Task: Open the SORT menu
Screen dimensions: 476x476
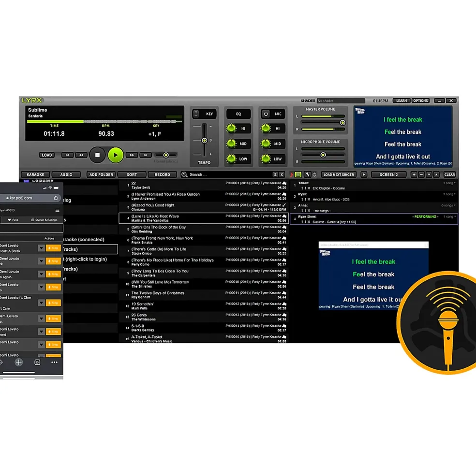Action: pyautogui.click(x=132, y=174)
